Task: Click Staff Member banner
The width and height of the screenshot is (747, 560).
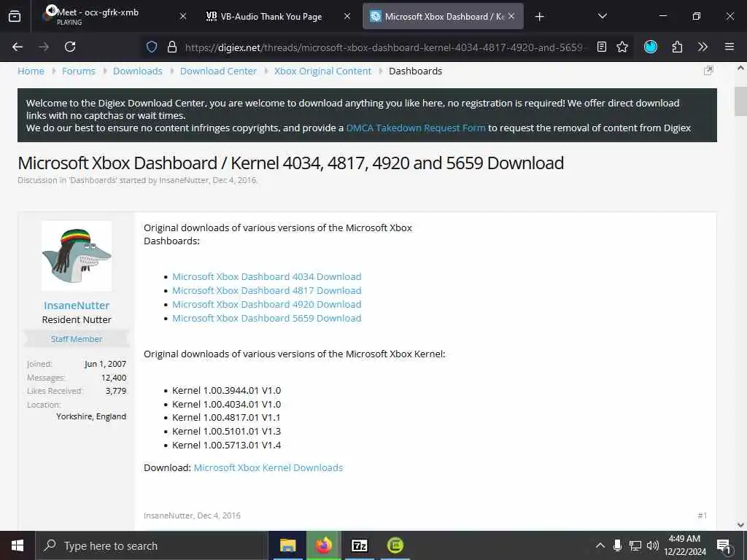Action: (77, 339)
